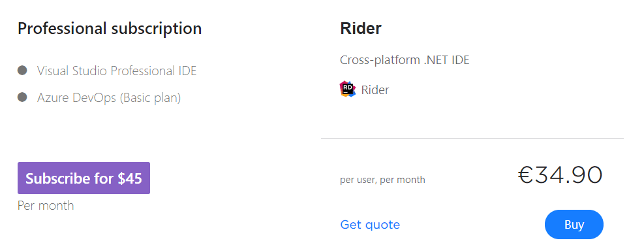The width and height of the screenshot is (644, 249).
Task: Click the divider line under Rider
Action: coord(472,139)
